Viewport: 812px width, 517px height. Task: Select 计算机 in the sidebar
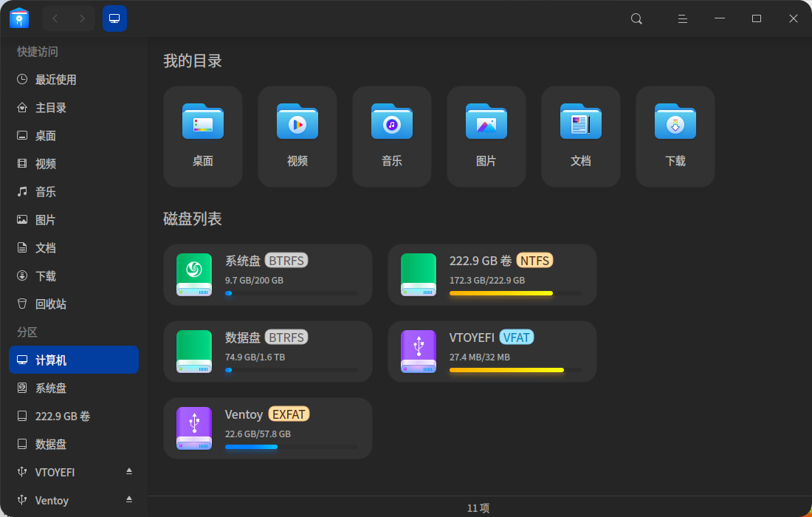(x=74, y=360)
